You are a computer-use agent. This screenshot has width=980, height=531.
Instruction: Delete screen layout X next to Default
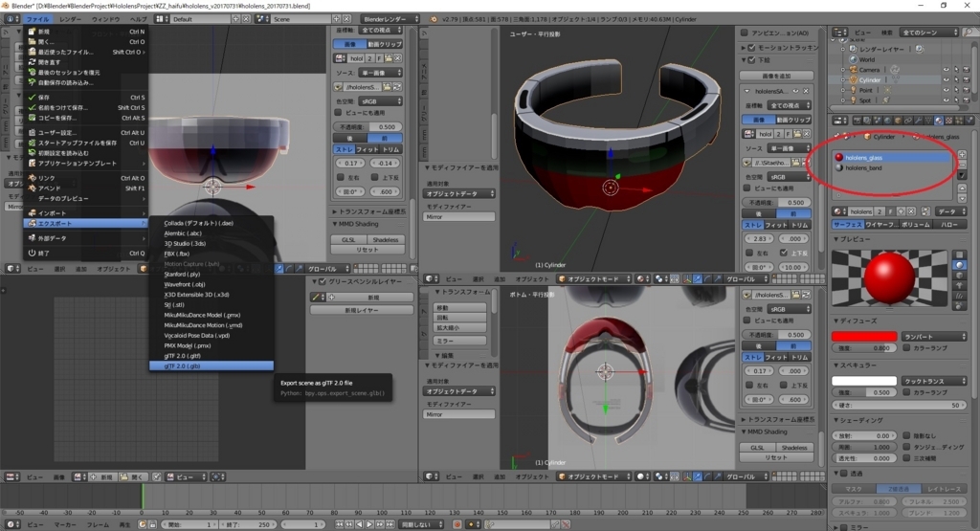tap(246, 19)
